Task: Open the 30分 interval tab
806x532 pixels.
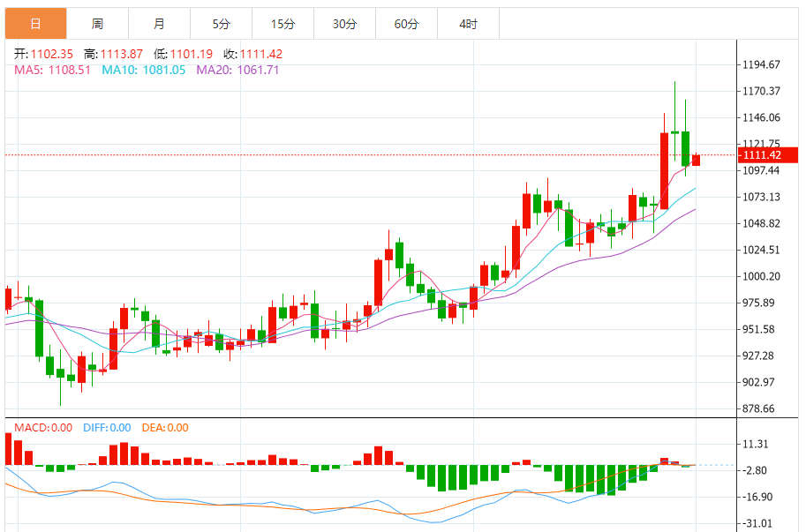Action: click(x=344, y=24)
